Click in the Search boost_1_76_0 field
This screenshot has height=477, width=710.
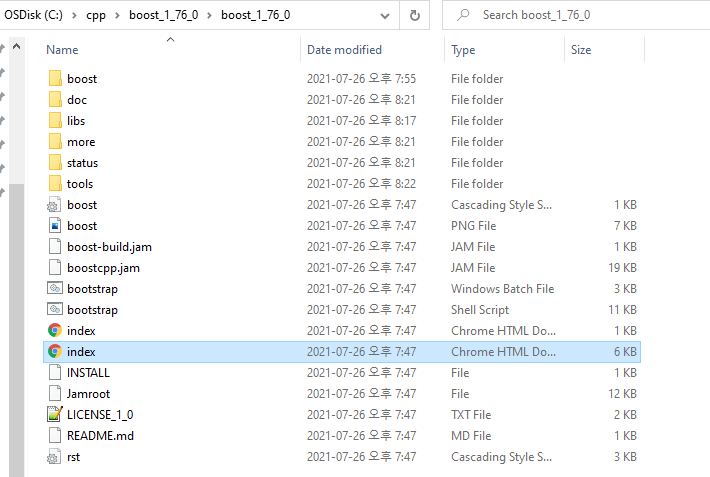pyautogui.click(x=576, y=15)
